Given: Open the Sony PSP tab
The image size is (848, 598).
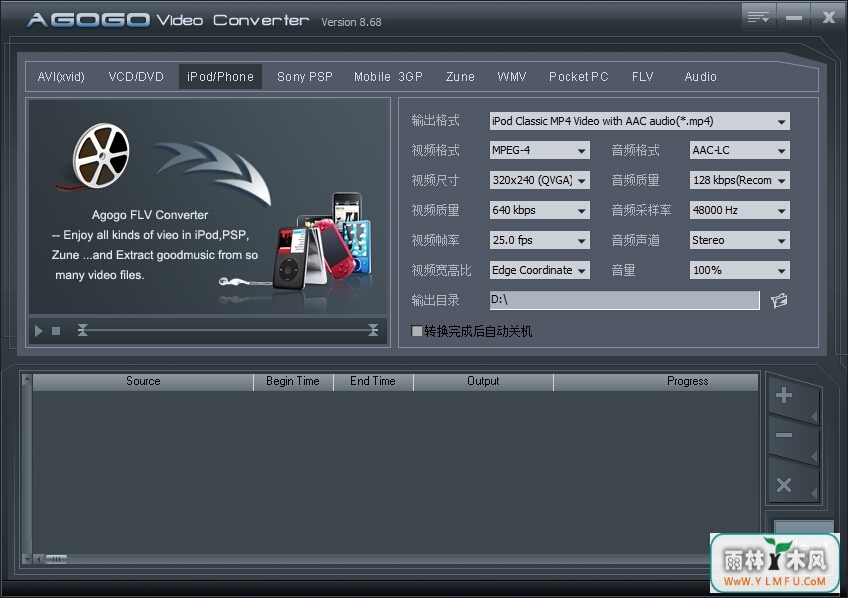Looking at the screenshot, I should coord(304,77).
